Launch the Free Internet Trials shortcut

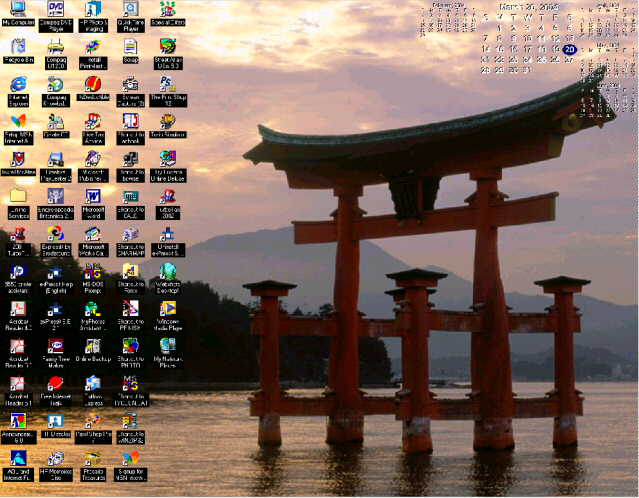[55, 383]
